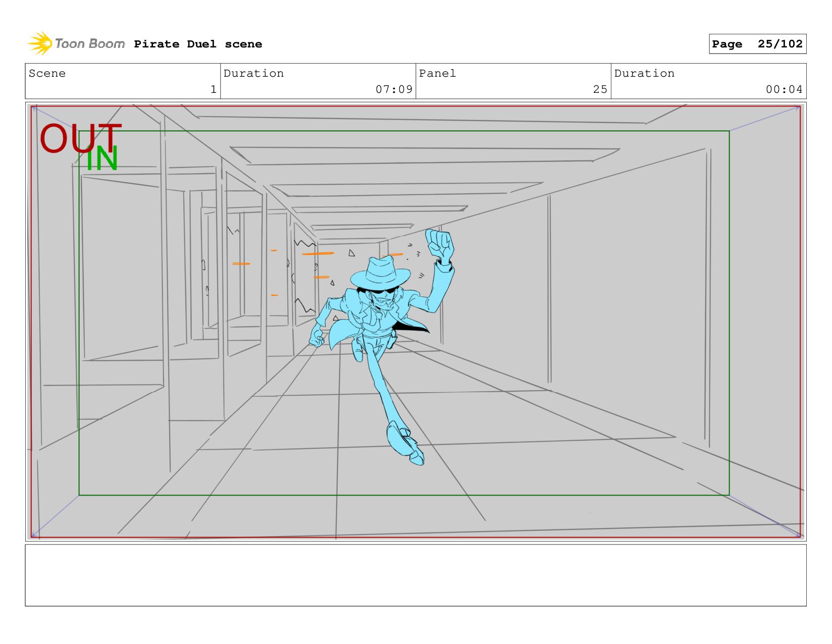Click the scene duration value '07:09'
832x644 pixels.
click(x=394, y=89)
